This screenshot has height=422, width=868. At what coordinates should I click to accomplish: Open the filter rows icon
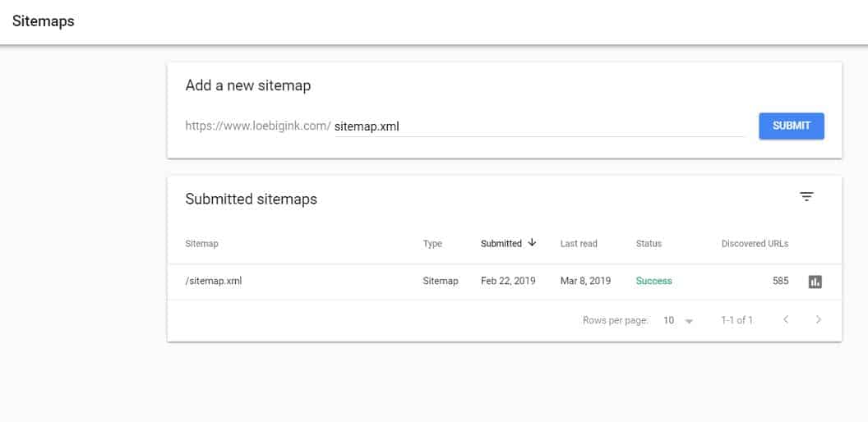[806, 197]
